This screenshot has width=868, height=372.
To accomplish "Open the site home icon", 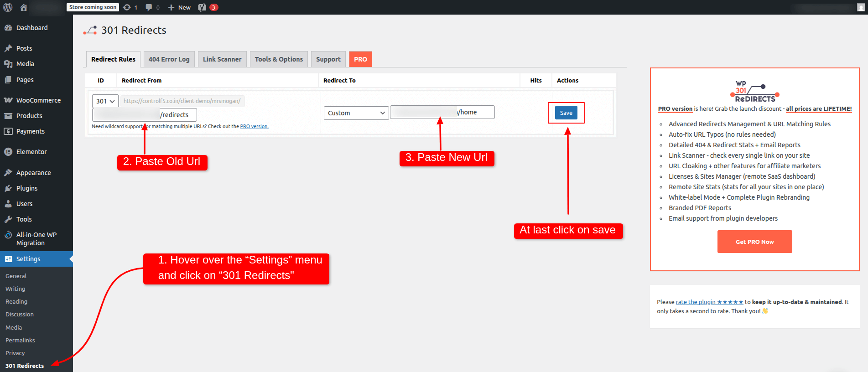I will [24, 7].
